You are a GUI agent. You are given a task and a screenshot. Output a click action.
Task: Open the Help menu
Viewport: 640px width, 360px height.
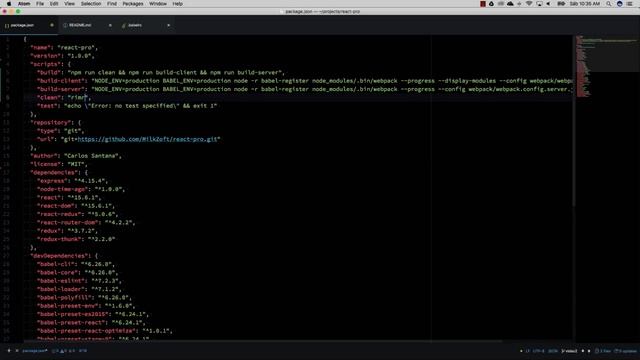pos(178,4)
